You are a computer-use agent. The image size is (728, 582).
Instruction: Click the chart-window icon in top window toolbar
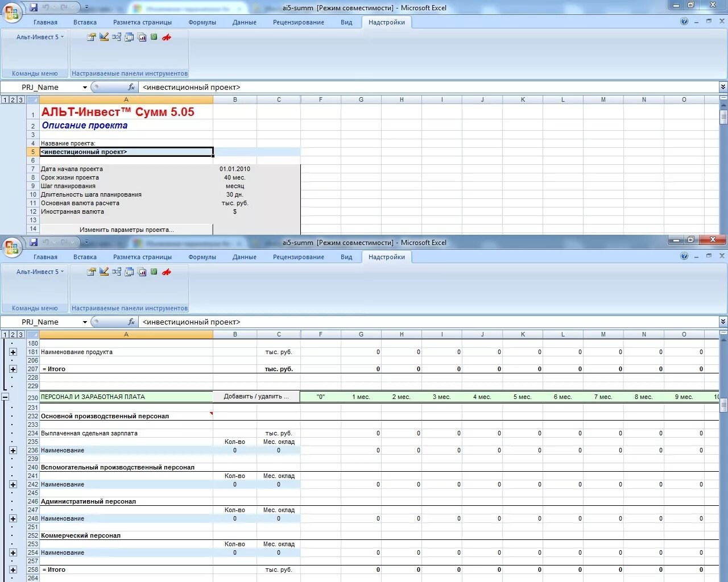coord(142,37)
